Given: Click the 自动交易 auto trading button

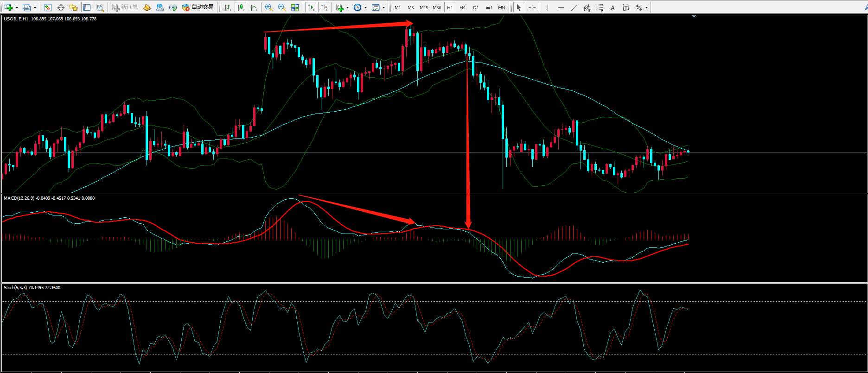Looking at the screenshot, I should tap(198, 7).
